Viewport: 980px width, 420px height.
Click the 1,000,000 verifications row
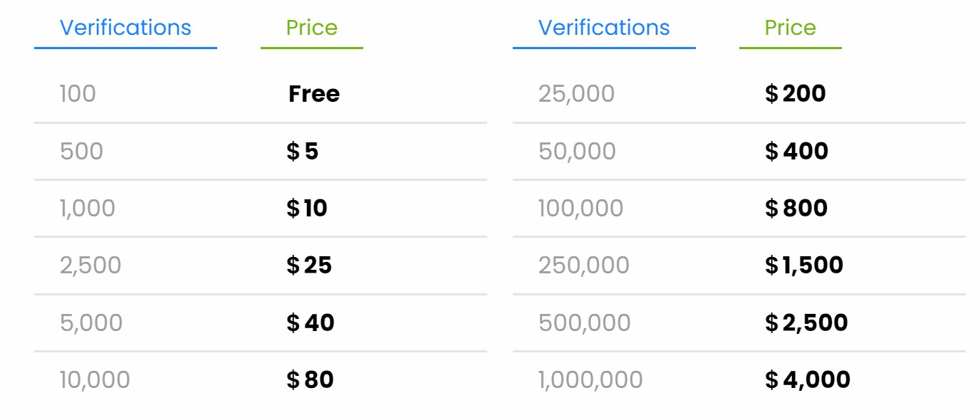click(x=590, y=379)
